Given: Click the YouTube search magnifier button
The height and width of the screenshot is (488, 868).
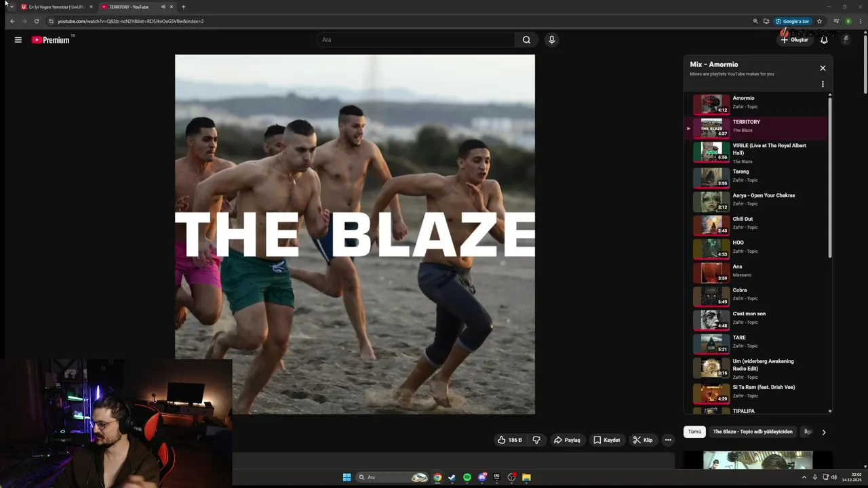Looking at the screenshot, I should (x=526, y=40).
